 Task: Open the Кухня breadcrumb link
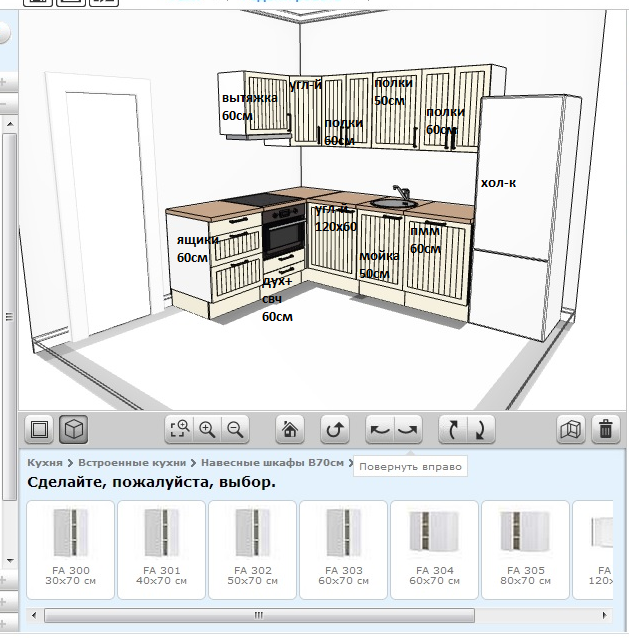tap(45, 463)
